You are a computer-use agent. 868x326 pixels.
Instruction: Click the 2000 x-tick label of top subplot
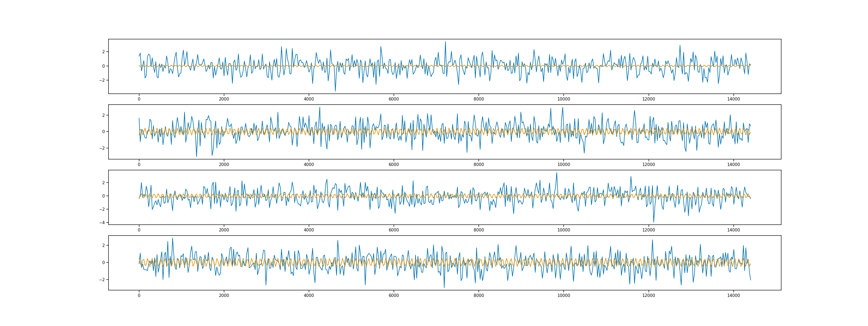pos(224,99)
